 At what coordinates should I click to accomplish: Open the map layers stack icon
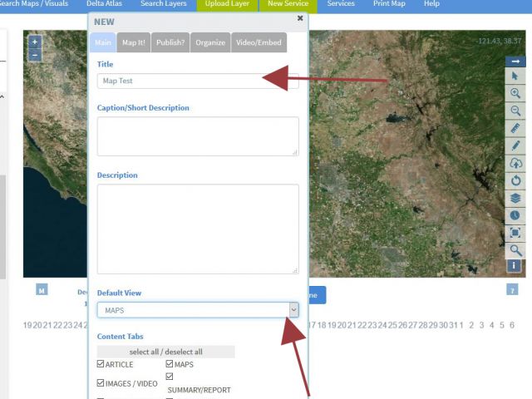click(x=515, y=198)
